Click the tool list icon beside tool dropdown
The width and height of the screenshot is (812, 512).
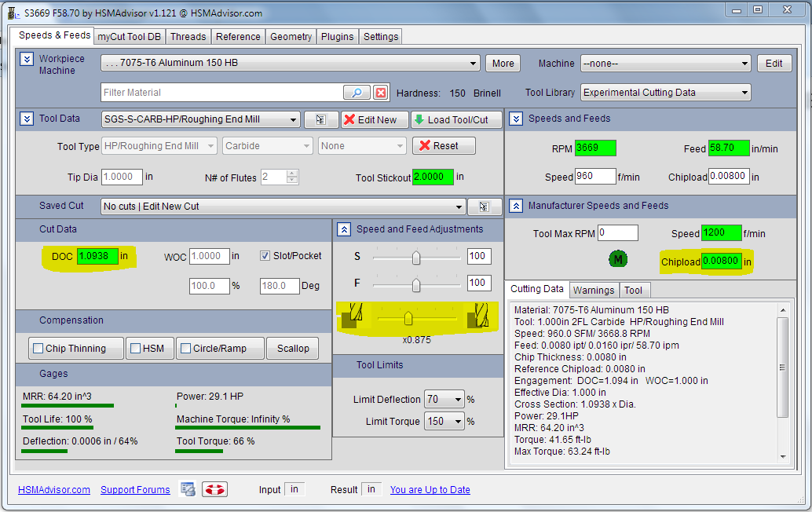click(x=321, y=119)
